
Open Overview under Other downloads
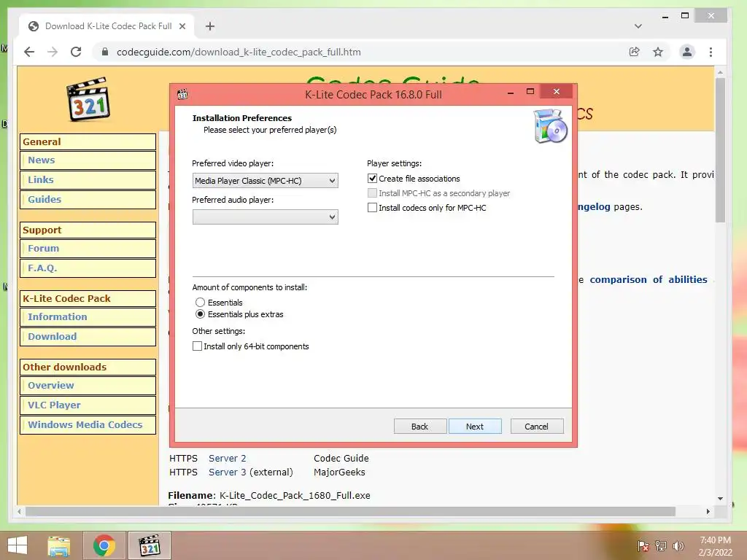(50, 386)
